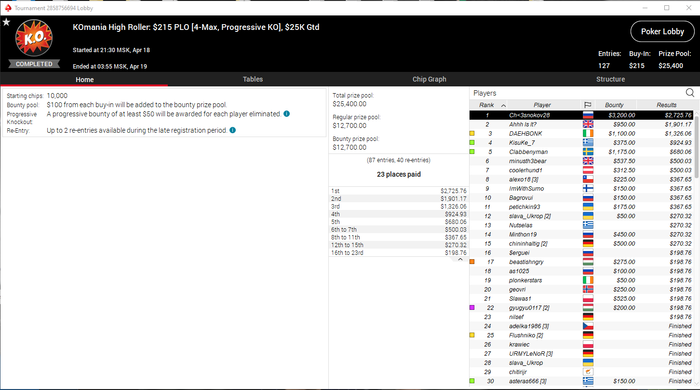Select player $erguei
Image resolution: width=700 pixels, height=390 pixels.
(519, 253)
